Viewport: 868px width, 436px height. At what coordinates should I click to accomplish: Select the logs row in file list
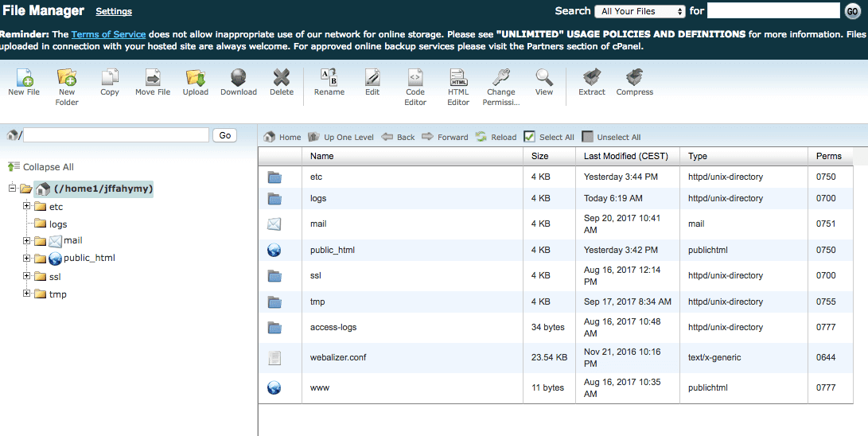555,198
